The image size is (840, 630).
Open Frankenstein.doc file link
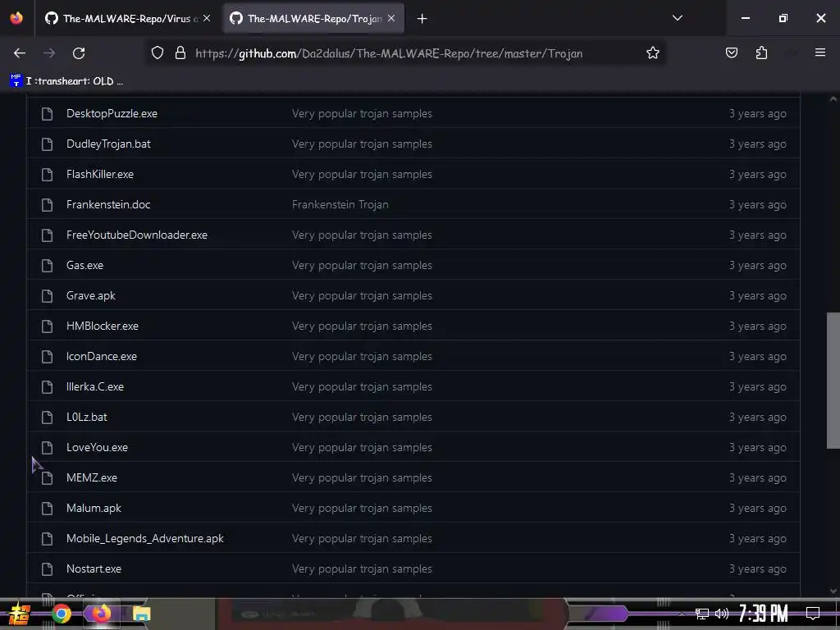pos(108,204)
